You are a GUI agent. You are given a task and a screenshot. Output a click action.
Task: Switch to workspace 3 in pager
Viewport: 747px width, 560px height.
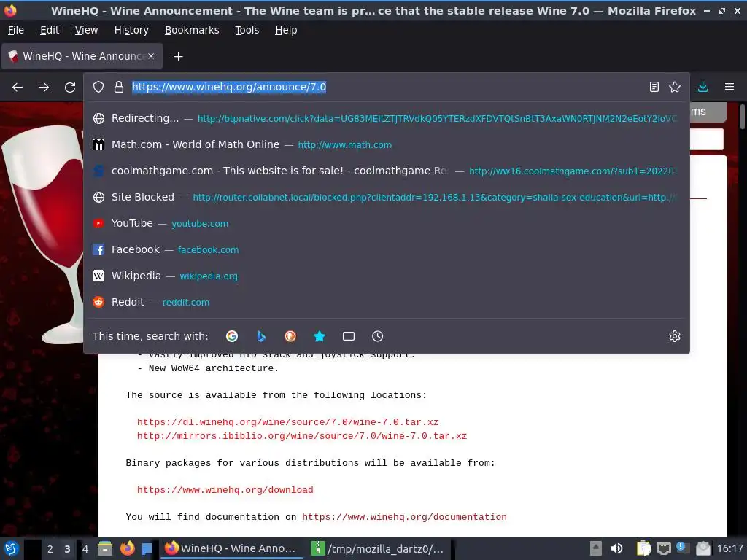[x=67, y=549]
